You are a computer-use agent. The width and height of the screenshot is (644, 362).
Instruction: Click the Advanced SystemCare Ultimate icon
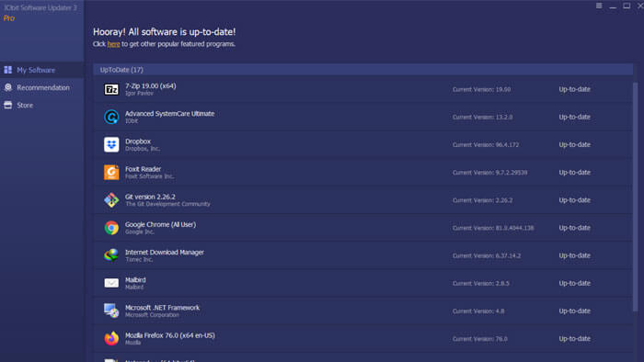(x=111, y=117)
